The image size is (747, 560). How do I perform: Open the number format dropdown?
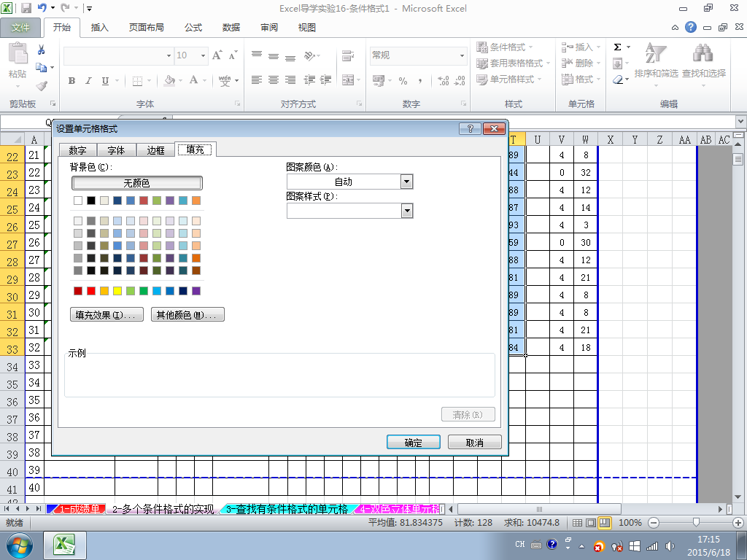coord(462,55)
